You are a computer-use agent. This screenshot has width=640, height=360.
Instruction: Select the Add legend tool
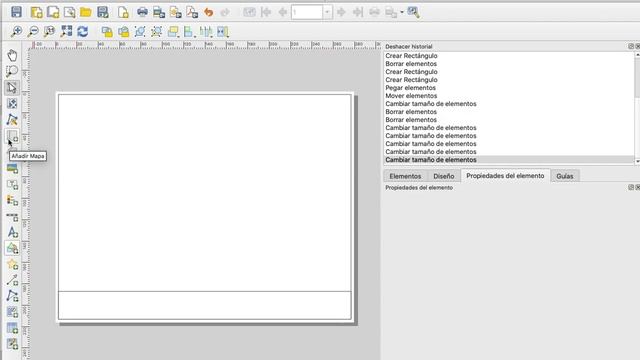tap(12, 200)
